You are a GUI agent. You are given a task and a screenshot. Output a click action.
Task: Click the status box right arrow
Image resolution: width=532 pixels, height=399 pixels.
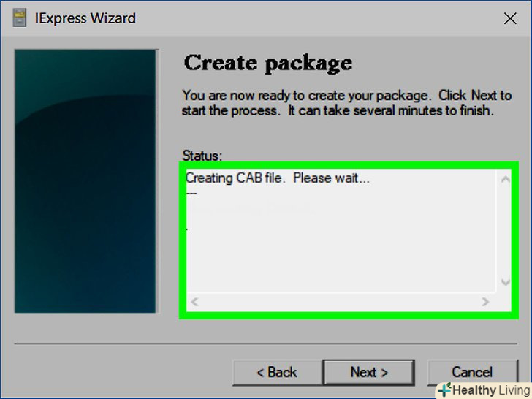(x=485, y=301)
